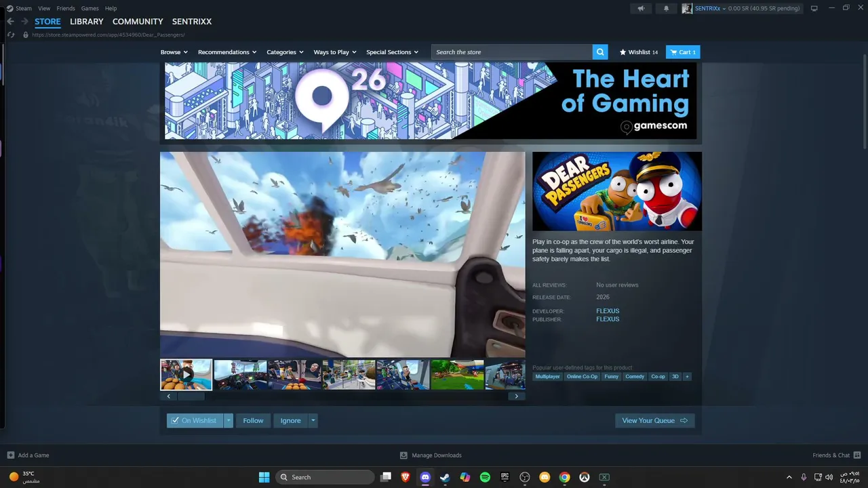This screenshot has height=488, width=868.
Task: Open the SENTRIXX profile tab
Action: (x=192, y=22)
